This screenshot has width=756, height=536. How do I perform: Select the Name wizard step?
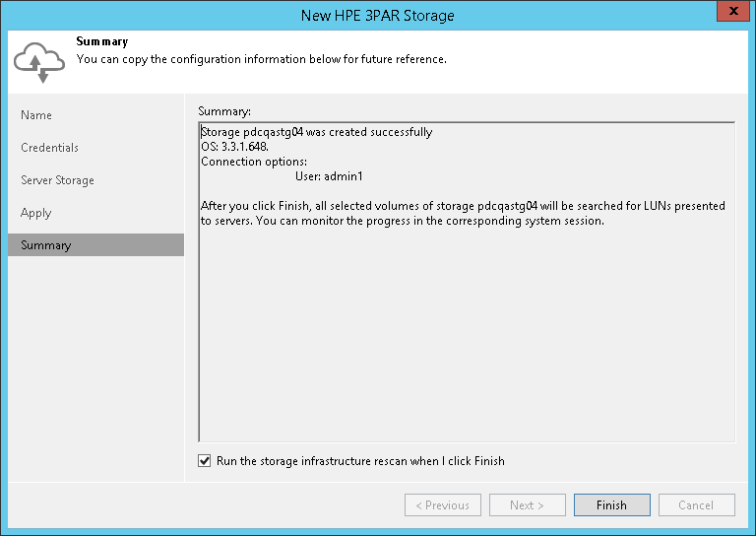click(x=36, y=115)
